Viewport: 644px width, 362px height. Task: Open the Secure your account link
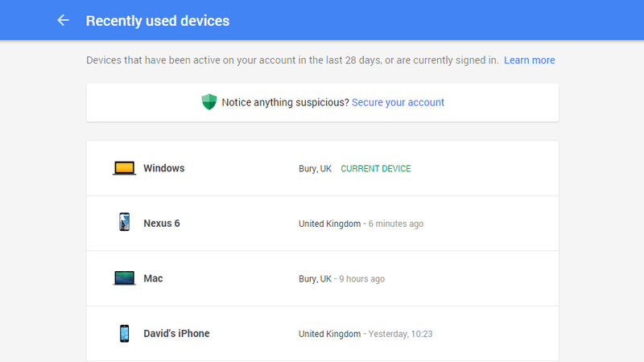tap(398, 102)
